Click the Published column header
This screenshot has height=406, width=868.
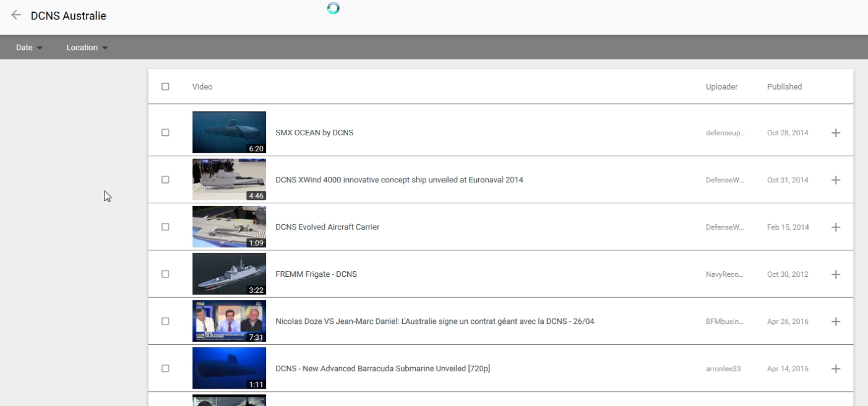[784, 87]
